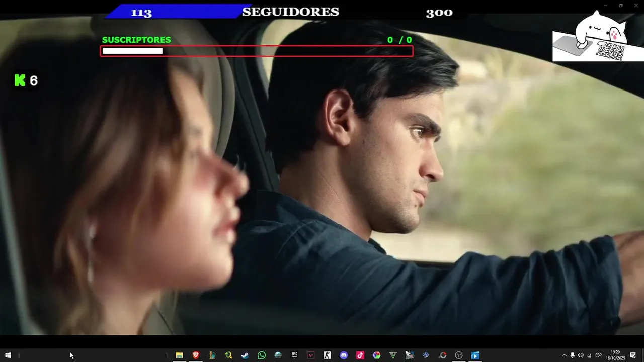The height and width of the screenshot is (362, 644).
Task: Launch Epic Games Launcher from the taskbar
Action: pos(294,355)
